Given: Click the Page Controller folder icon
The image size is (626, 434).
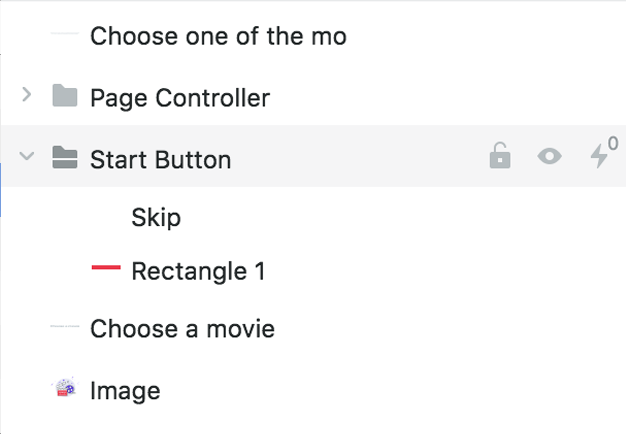Looking at the screenshot, I should (65, 96).
